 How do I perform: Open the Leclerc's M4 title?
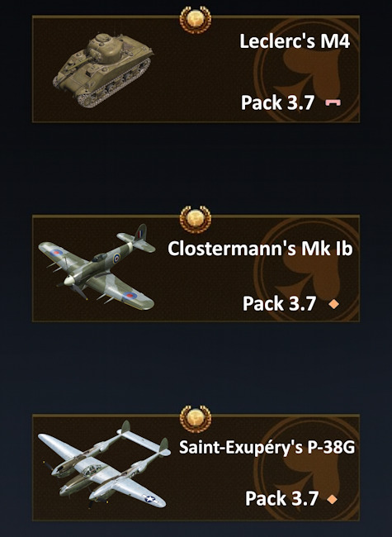point(295,41)
